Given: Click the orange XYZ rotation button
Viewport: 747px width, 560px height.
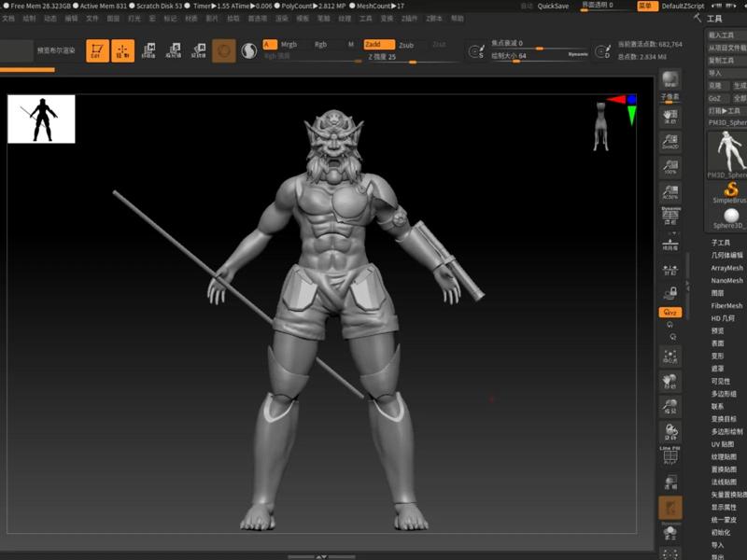Looking at the screenshot, I should point(669,313).
